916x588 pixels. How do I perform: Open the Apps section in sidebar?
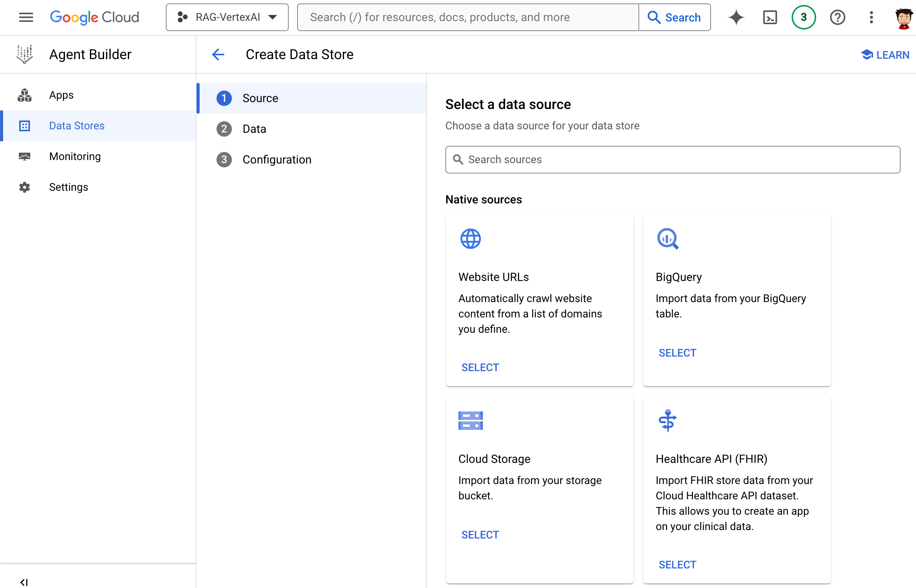61,95
